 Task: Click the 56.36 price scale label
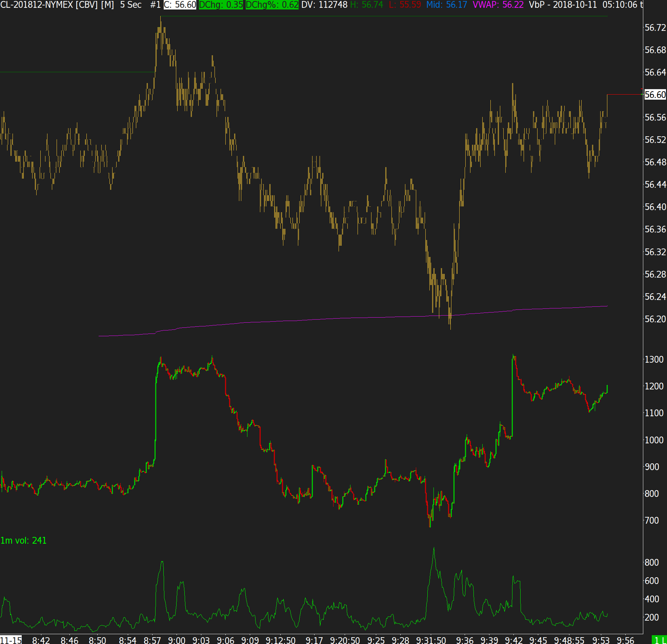[x=655, y=229]
